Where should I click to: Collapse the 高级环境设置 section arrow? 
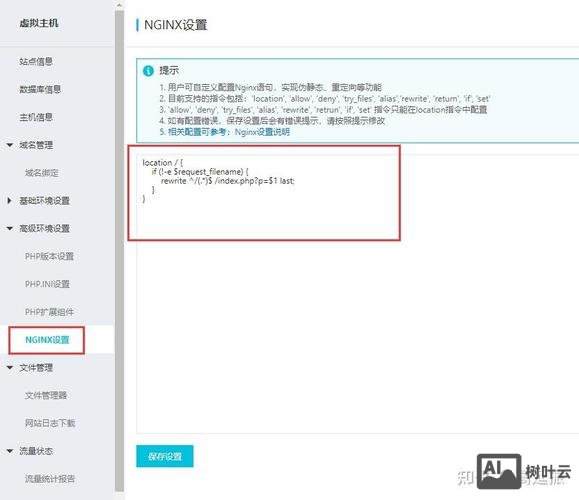point(10,229)
